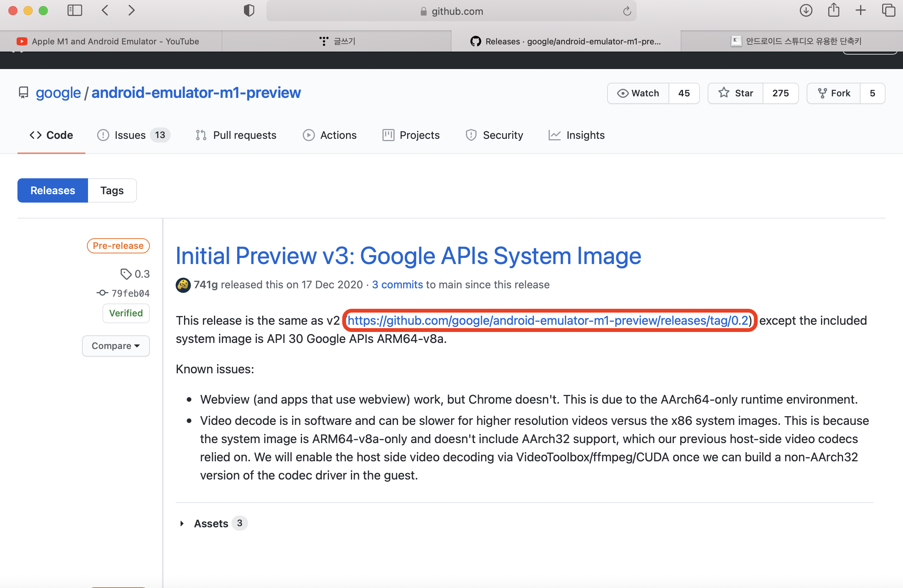Click the 3 commits link
Viewport: 903px width, 588px height.
(397, 285)
